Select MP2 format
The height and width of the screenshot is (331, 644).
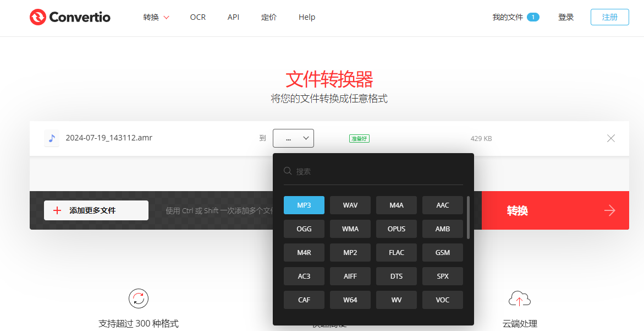pyautogui.click(x=350, y=252)
